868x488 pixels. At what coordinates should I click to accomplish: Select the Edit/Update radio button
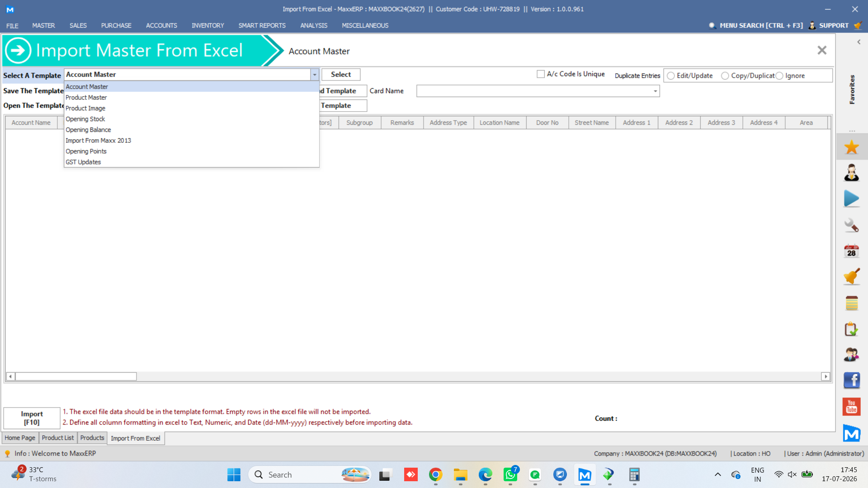coord(671,76)
